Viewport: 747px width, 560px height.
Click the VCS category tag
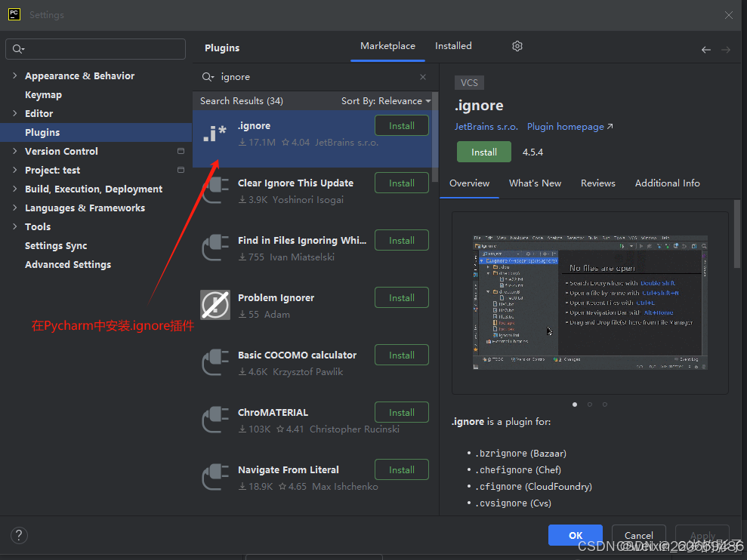pyautogui.click(x=469, y=83)
